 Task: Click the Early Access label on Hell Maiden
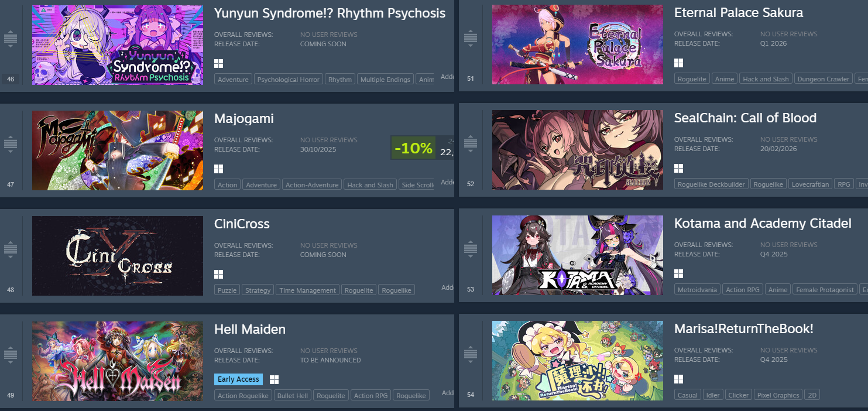238,379
